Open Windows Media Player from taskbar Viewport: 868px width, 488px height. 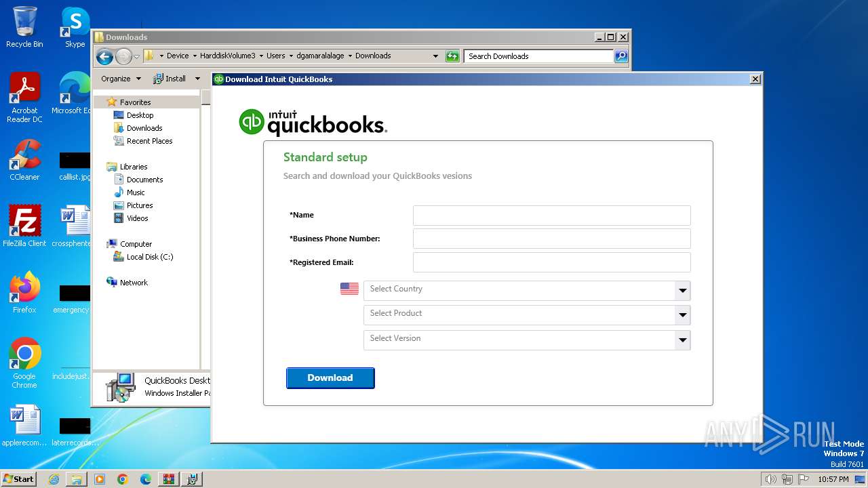pyautogui.click(x=100, y=479)
